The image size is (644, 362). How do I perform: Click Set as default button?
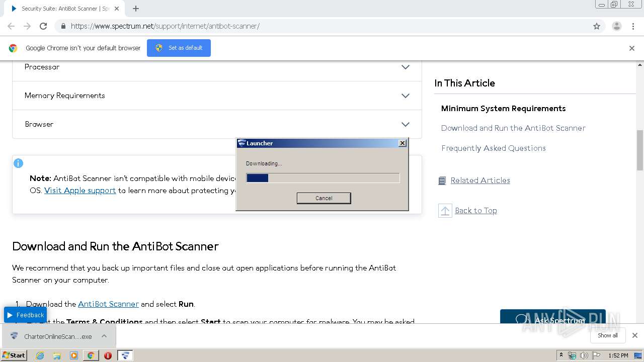tap(179, 48)
